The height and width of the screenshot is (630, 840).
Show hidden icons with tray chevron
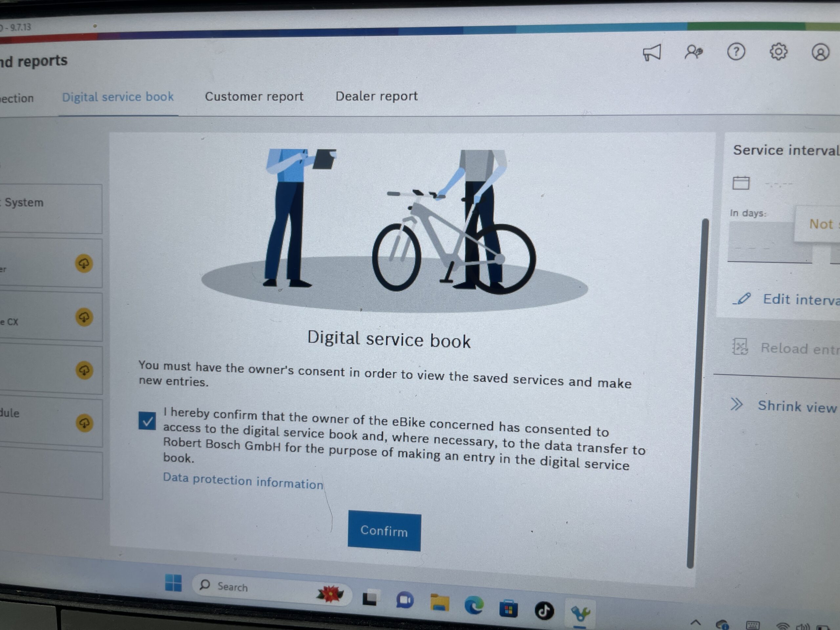pos(695,622)
